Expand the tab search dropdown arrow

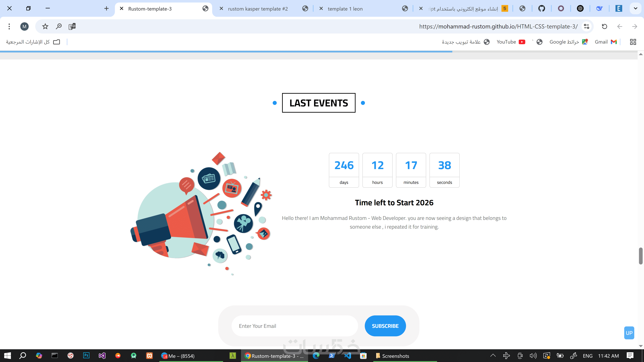pyautogui.click(x=635, y=9)
